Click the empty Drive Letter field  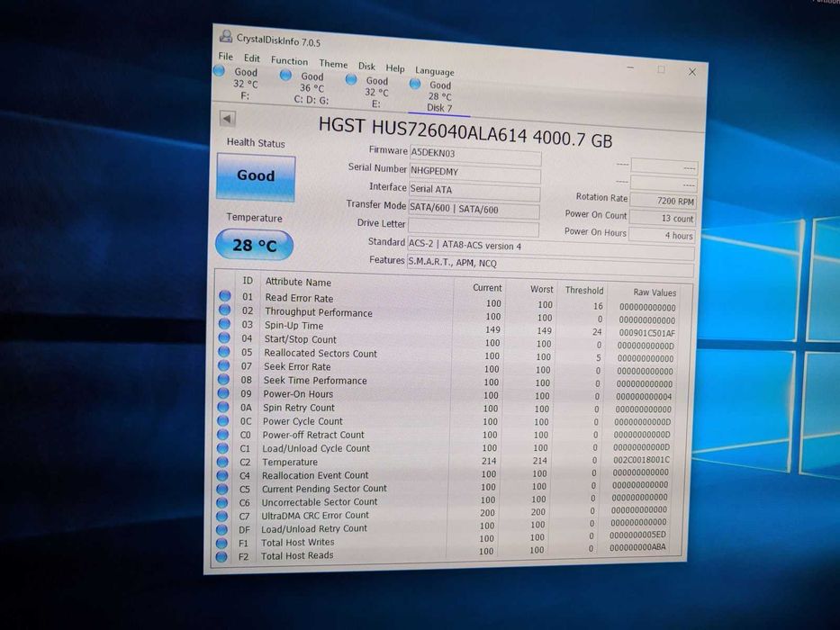pos(474,228)
